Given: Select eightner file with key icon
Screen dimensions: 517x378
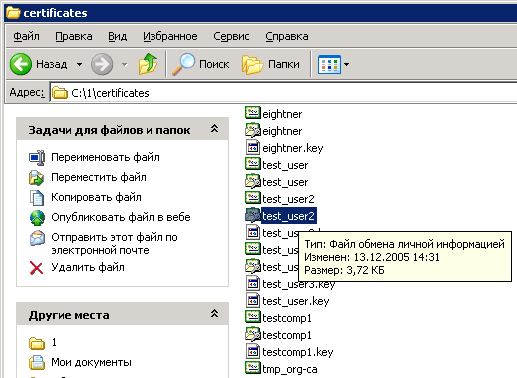Looking at the screenshot, I should (273, 131).
